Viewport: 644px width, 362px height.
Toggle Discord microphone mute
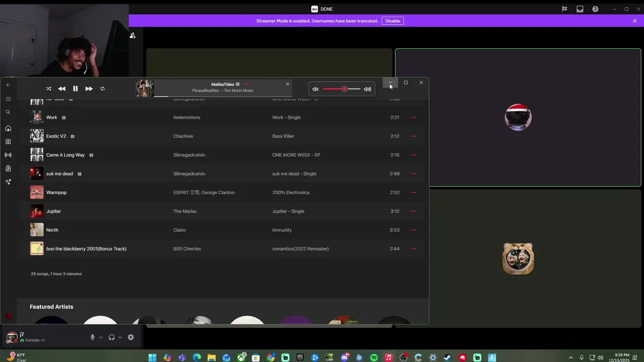click(x=93, y=337)
